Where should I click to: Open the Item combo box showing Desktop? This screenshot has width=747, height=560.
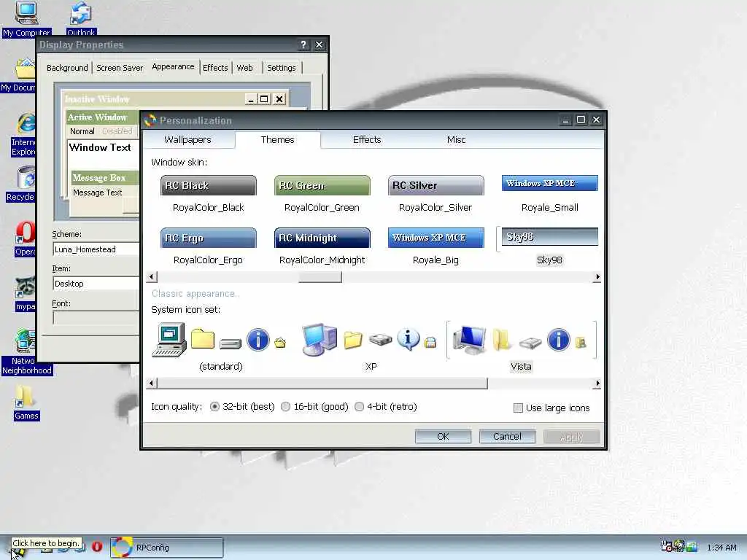96,284
